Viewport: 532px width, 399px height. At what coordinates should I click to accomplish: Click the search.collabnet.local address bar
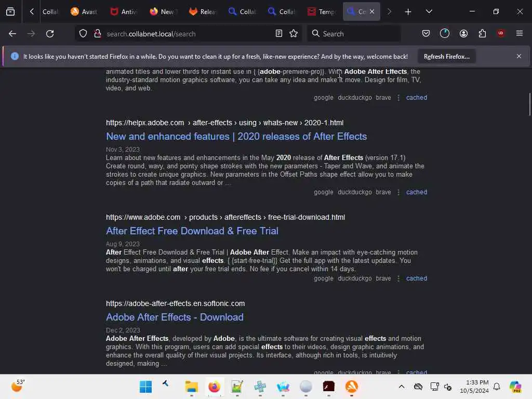pos(188,34)
